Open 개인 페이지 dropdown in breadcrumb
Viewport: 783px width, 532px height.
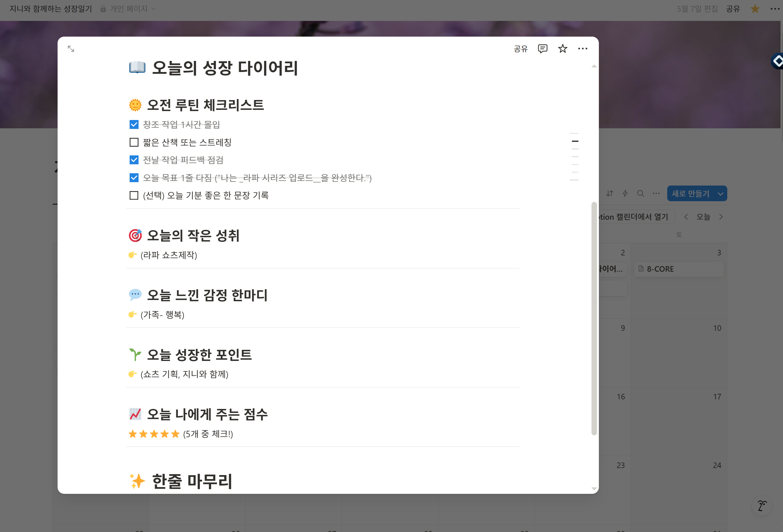pos(128,9)
